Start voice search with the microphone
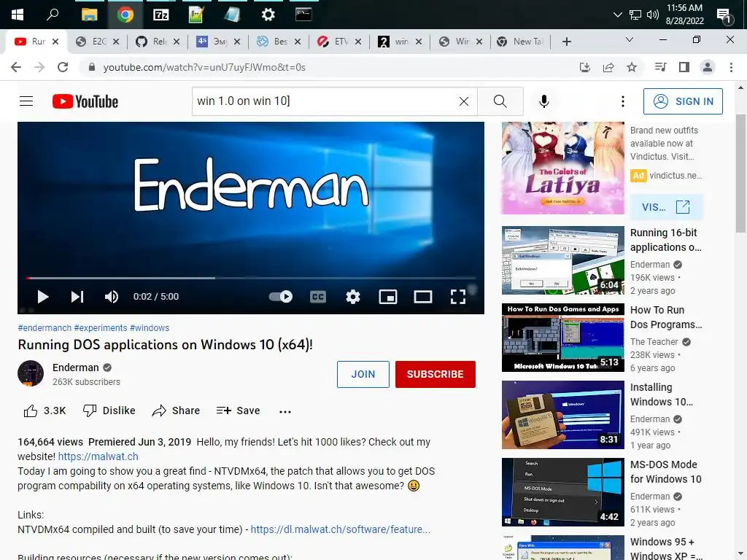 tap(544, 101)
